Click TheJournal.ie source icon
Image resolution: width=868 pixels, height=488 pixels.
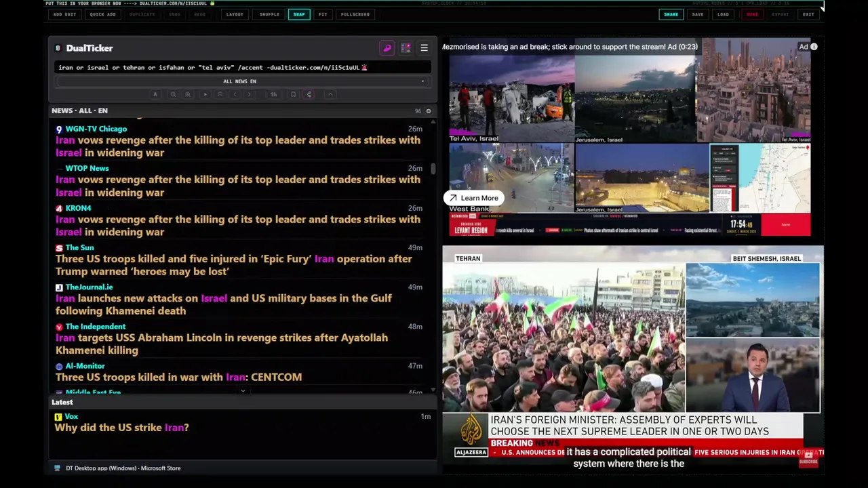59,287
